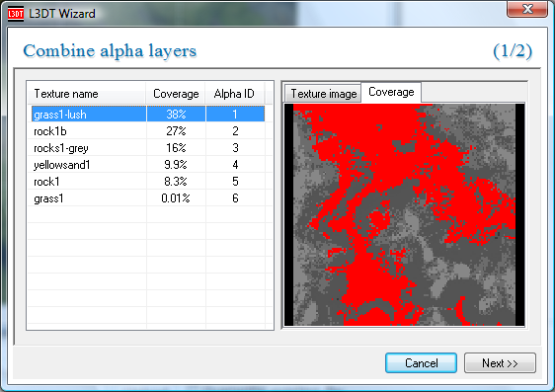Click the 16% coverage cell
555x392 pixels.
pyautogui.click(x=176, y=147)
